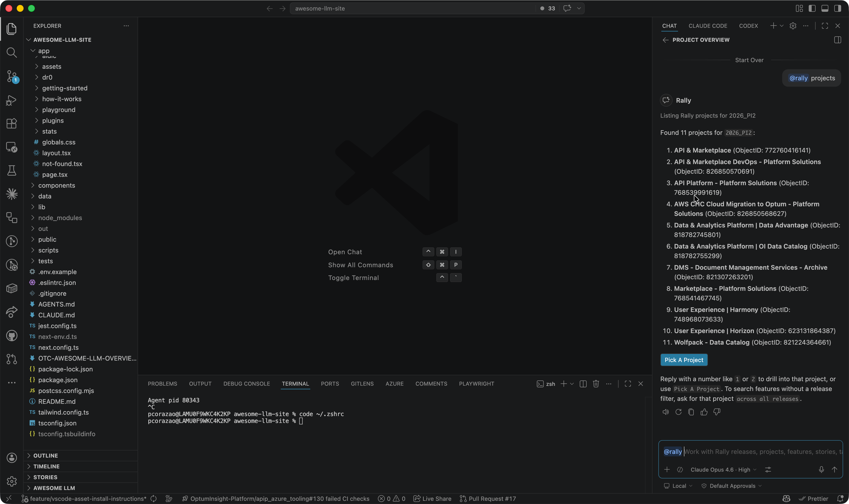Screen dimensions: 849x504
Task: Open the Manage gear in activity bar
Action: click(x=12, y=481)
